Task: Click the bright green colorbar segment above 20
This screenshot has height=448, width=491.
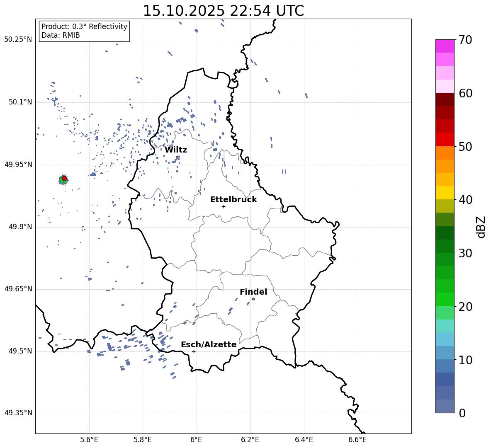Action: point(445,299)
